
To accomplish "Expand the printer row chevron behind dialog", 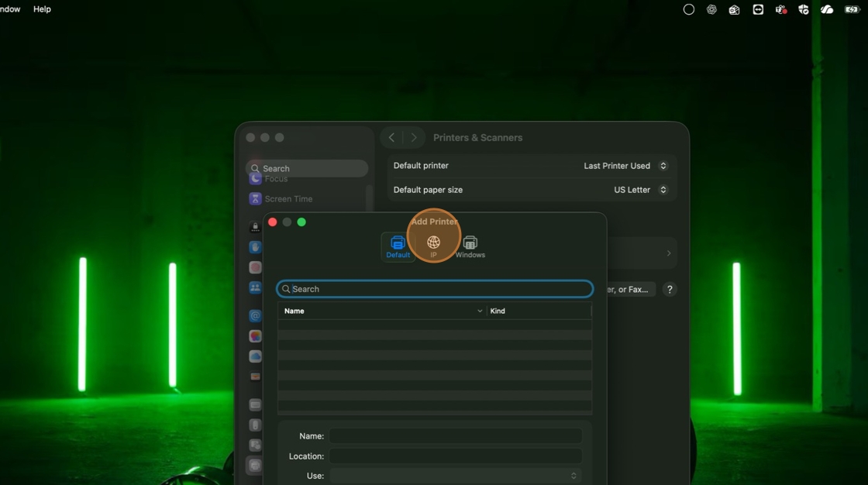I will click(669, 253).
